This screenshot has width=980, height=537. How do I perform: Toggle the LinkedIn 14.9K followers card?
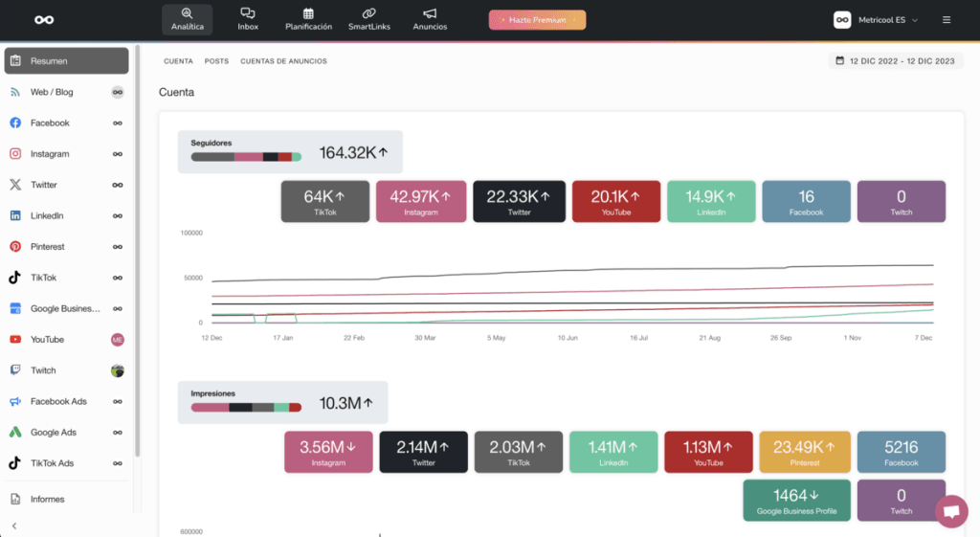(x=711, y=201)
